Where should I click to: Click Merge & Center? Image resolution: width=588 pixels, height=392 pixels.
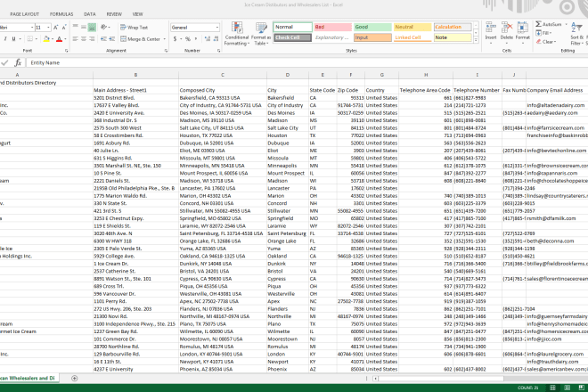[x=140, y=39]
